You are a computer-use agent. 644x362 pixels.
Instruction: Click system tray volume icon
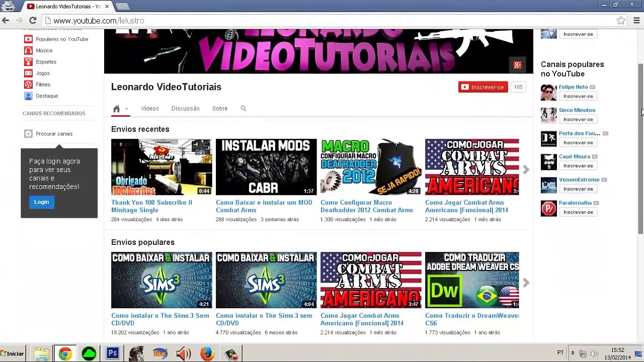click(594, 353)
